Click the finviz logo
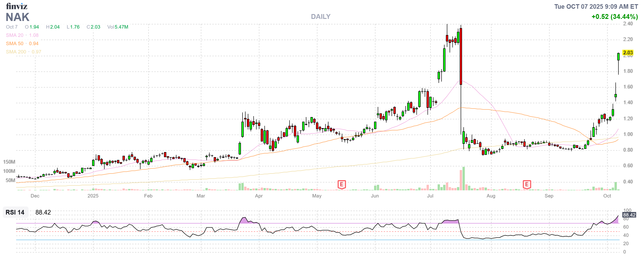This screenshot has height=259, width=644. (x=17, y=6)
